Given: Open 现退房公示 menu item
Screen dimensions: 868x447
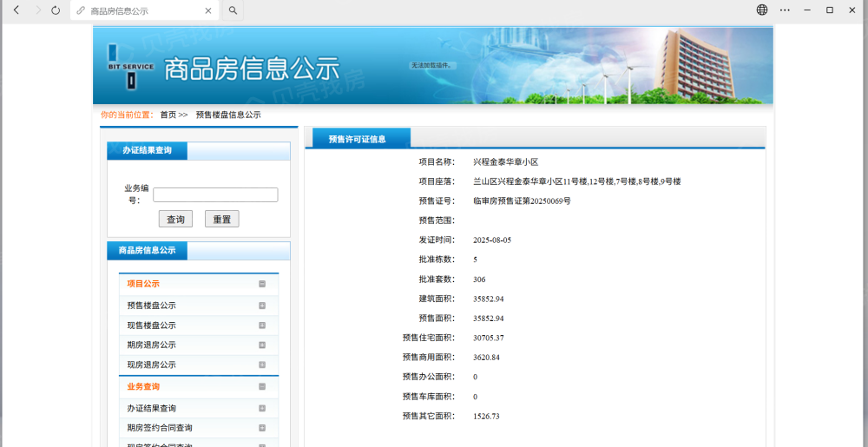Looking at the screenshot, I should coord(152,365).
